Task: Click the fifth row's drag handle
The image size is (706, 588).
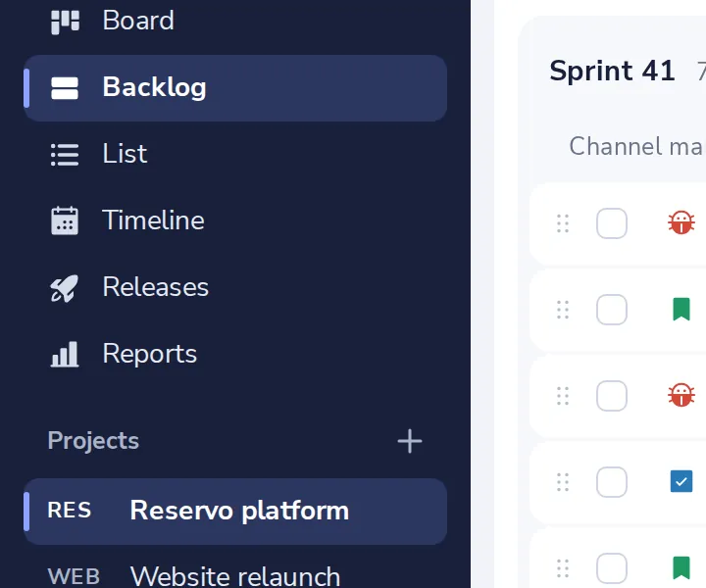Action: [x=563, y=568]
